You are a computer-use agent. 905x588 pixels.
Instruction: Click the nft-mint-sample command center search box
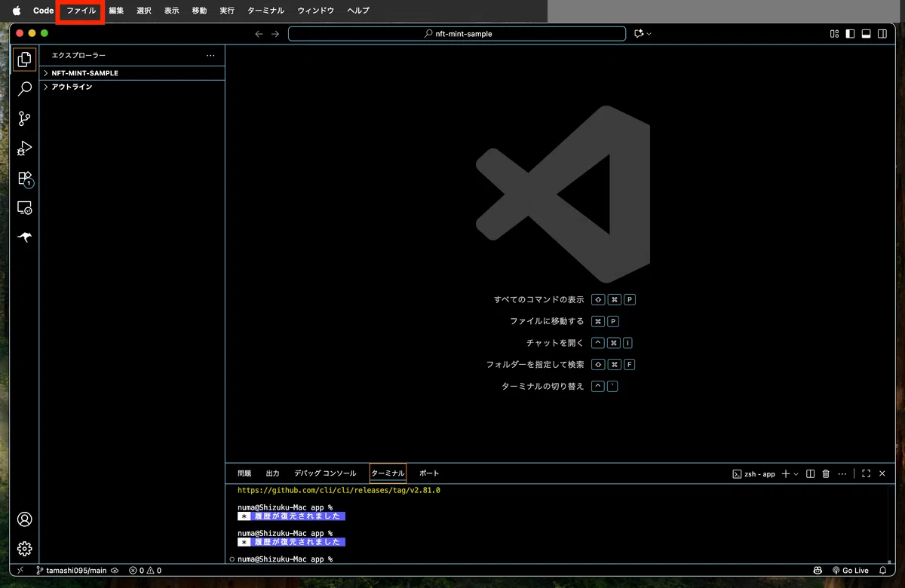point(457,34)
